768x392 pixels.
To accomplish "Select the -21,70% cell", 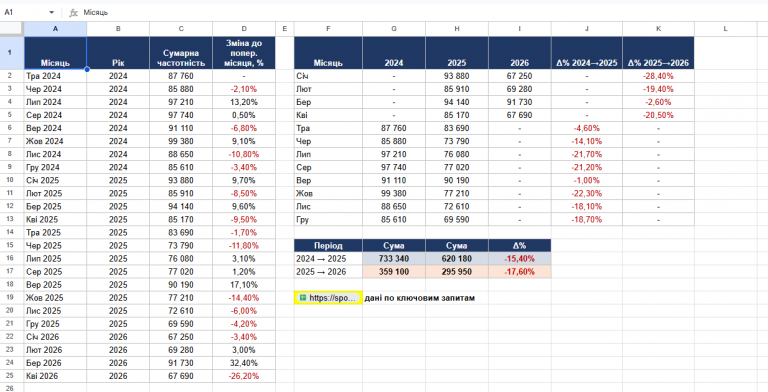I will [x=587, y=154].
